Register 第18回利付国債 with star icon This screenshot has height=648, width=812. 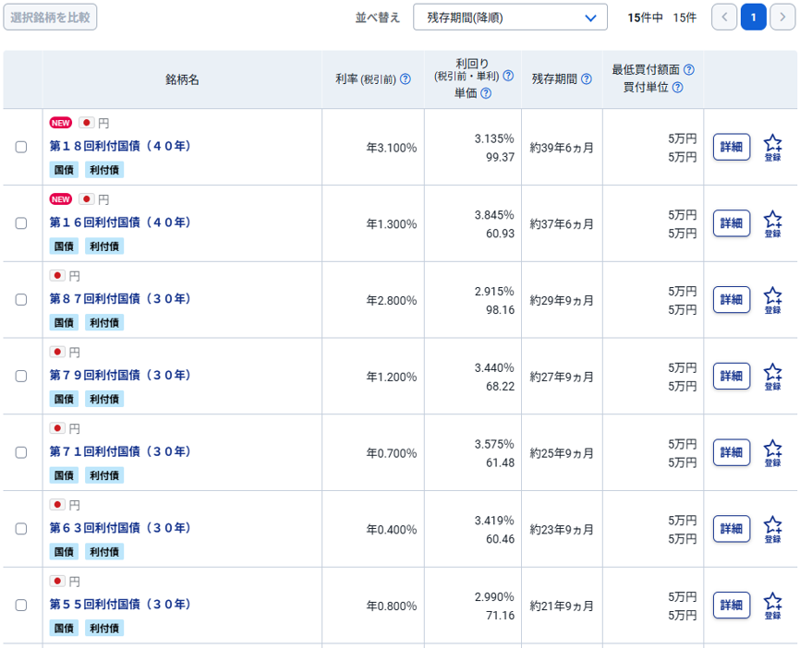772,148
